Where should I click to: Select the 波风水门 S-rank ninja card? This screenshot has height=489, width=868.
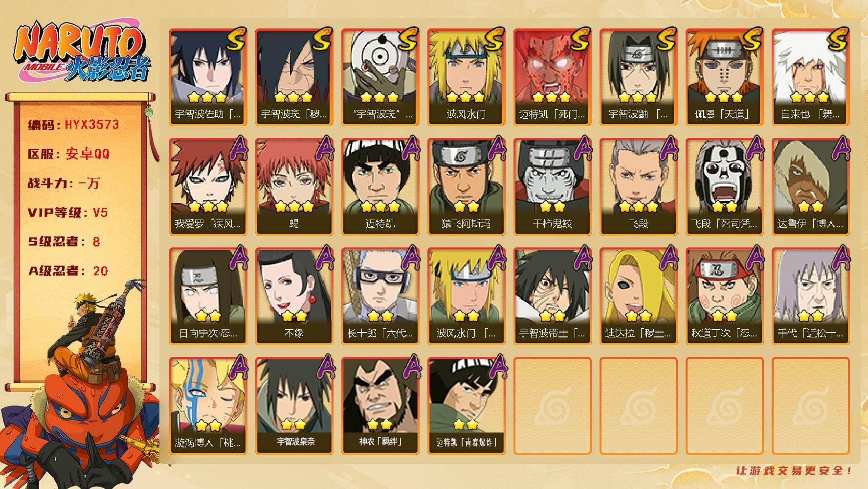pyautogui.click(x=466, y=77)
